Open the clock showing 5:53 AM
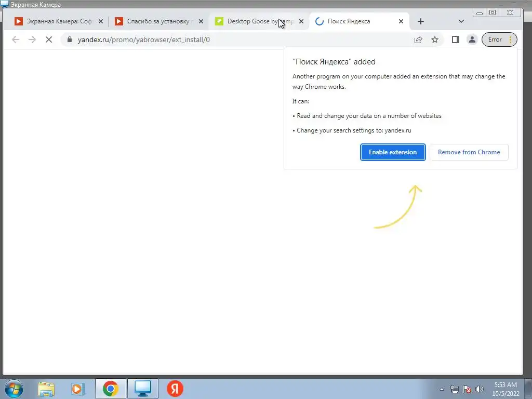 click(x=506, y=389)
